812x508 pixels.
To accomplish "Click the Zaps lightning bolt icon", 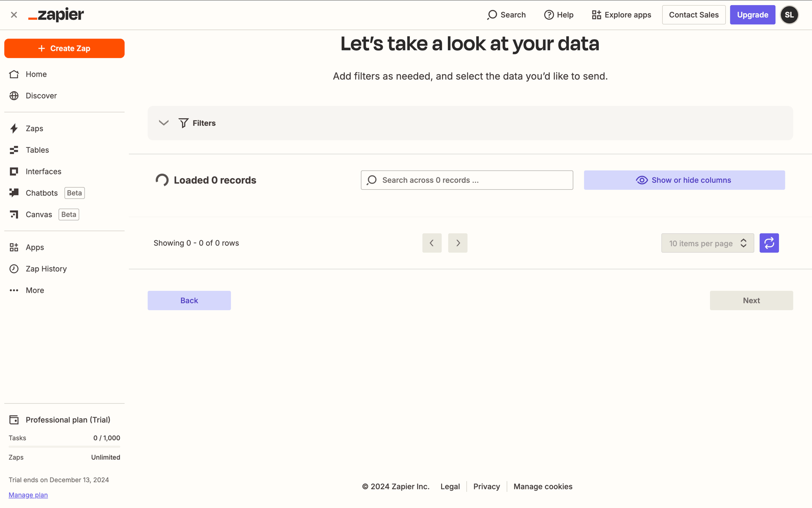I will pos(14,128).
